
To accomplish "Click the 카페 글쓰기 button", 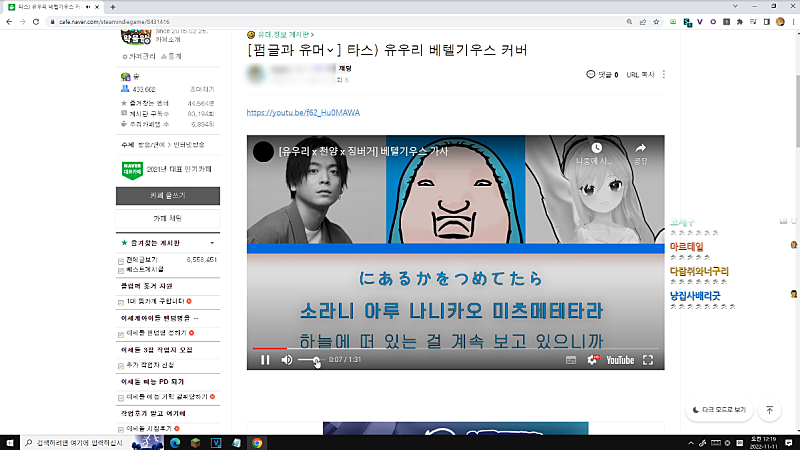I will click(168, 196).
